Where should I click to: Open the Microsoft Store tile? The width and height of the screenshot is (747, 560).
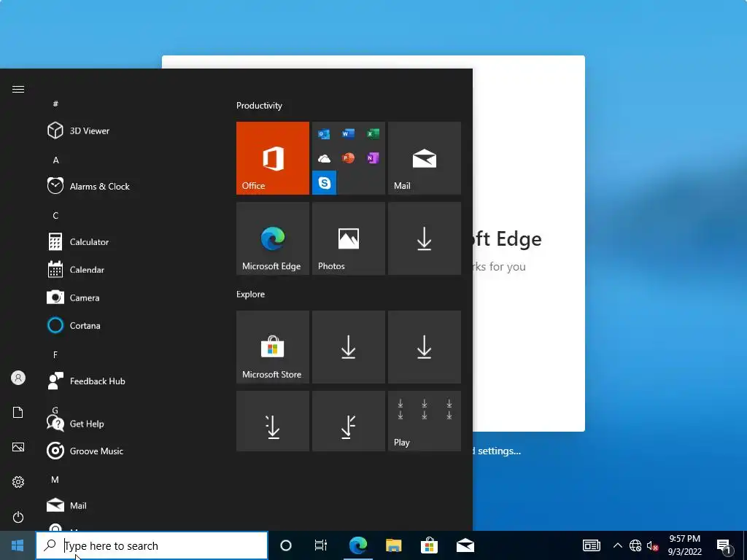click(x=273, y=347)
